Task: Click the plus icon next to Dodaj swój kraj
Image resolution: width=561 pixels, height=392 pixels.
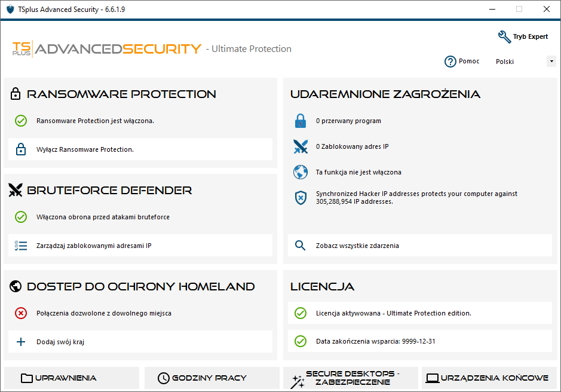Action: (21, 342)
